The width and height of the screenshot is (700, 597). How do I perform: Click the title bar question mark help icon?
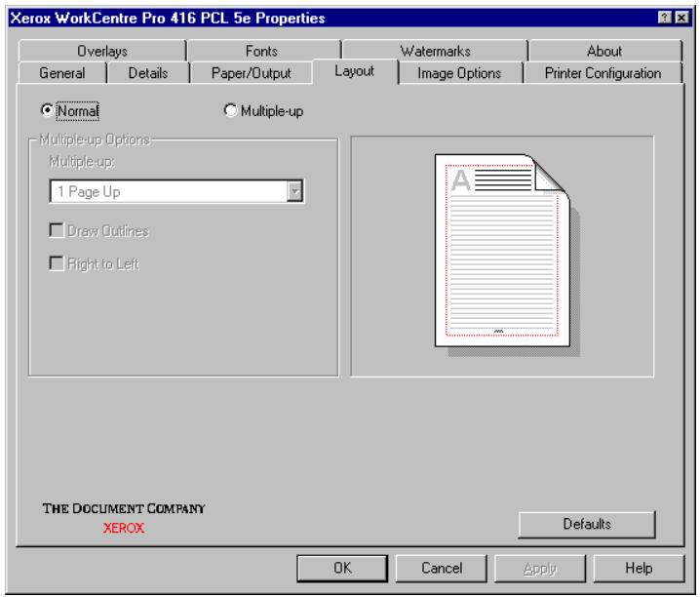(665, 18)
